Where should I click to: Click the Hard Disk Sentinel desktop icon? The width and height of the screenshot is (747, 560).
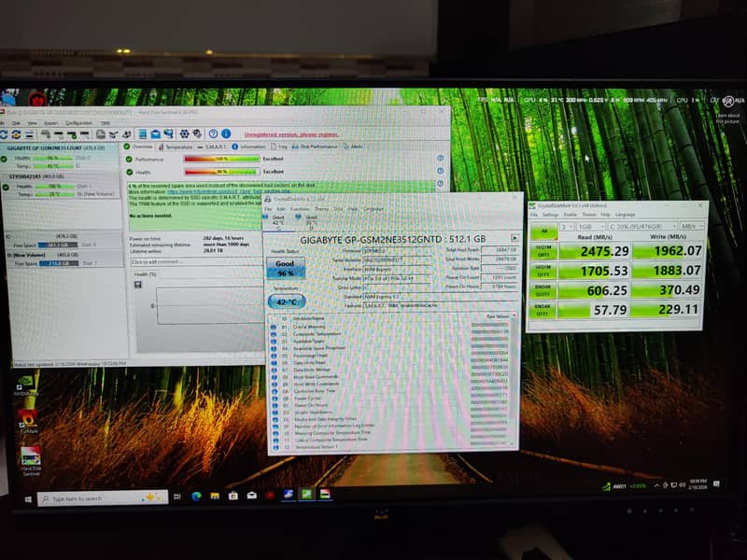[x=30, y=455]
